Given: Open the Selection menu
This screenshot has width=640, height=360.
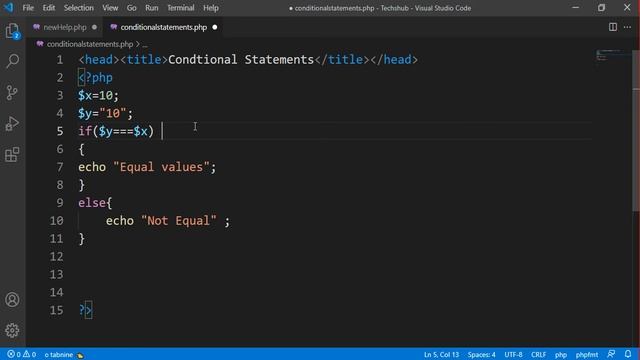Looking at the screenshot, I should (78, 8).
